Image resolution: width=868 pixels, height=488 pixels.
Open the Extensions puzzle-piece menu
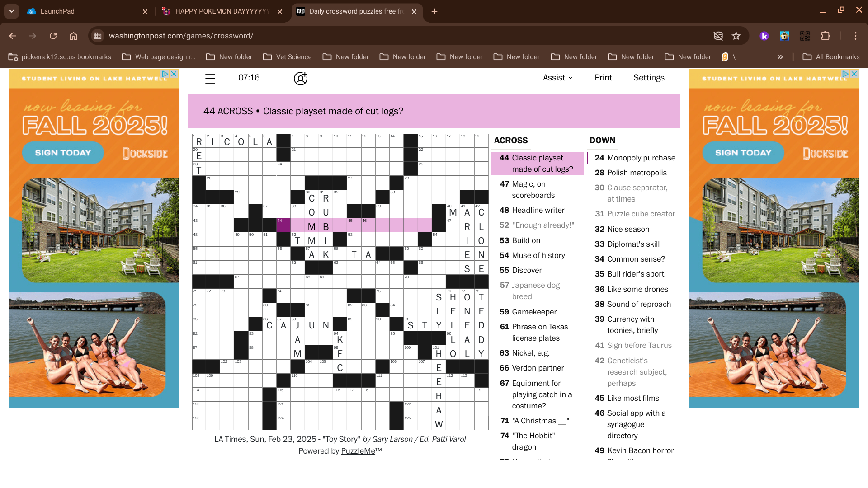point(826,36)
